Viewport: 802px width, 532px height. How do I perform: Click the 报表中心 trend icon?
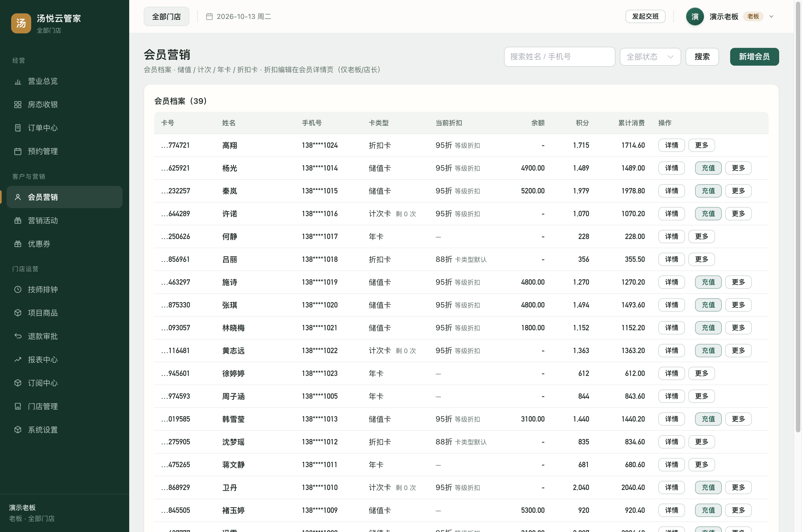coord(18,360)
